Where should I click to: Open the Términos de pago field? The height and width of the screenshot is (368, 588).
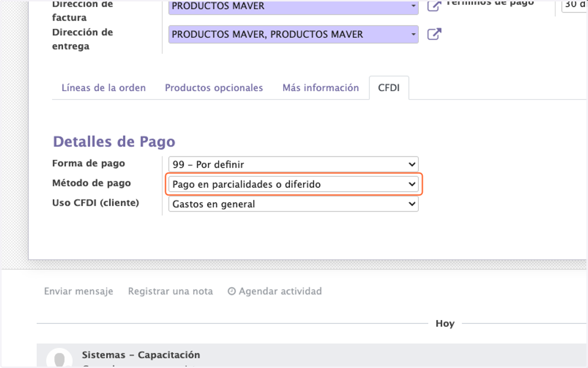click(x=574, y=6)
